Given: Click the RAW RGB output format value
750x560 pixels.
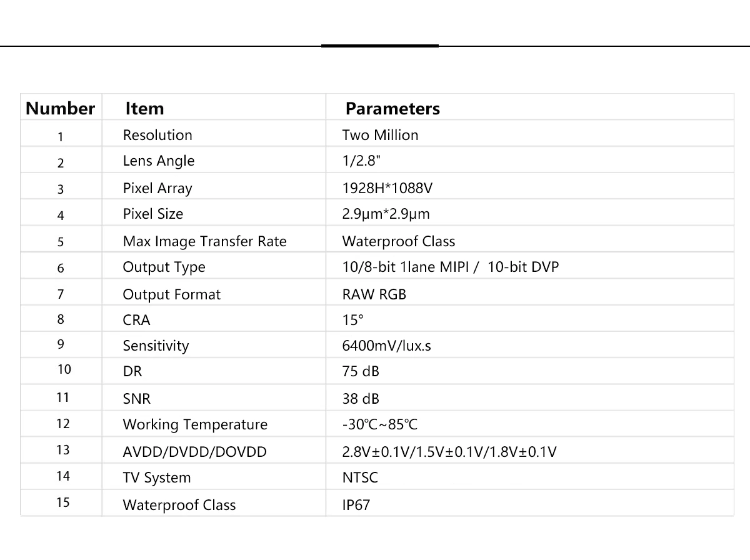Looking at the screenshot, I should click(374, 294).
